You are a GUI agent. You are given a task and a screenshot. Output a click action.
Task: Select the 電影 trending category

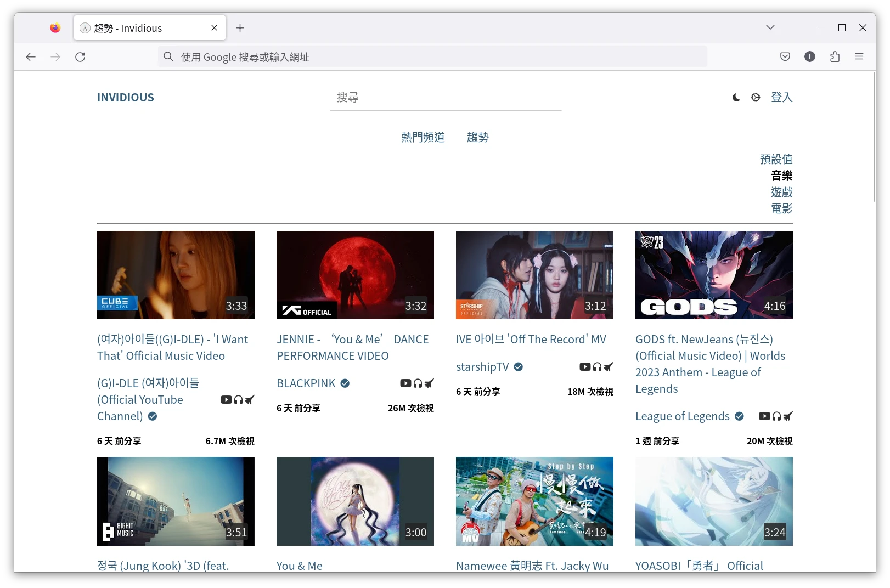781,208
